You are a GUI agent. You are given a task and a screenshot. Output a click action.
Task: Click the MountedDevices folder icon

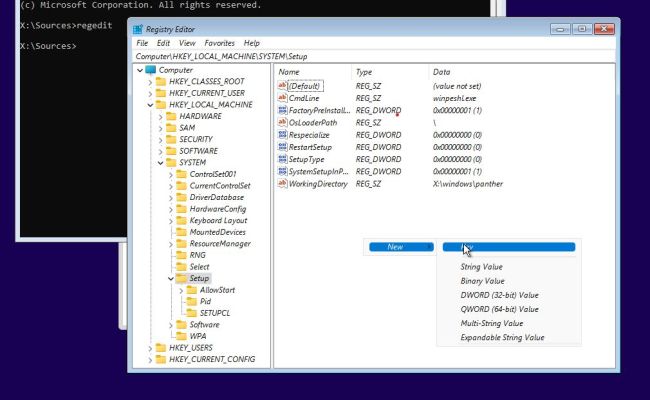click(x=182, y=232)
